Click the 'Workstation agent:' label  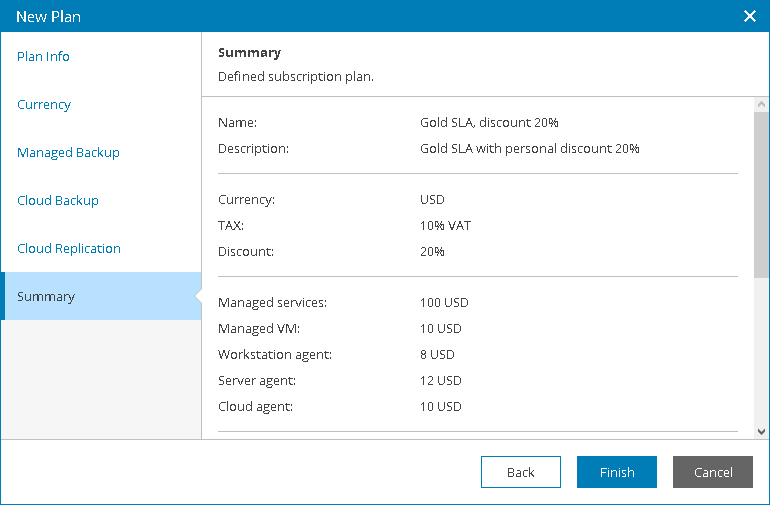tap(275, 355)
